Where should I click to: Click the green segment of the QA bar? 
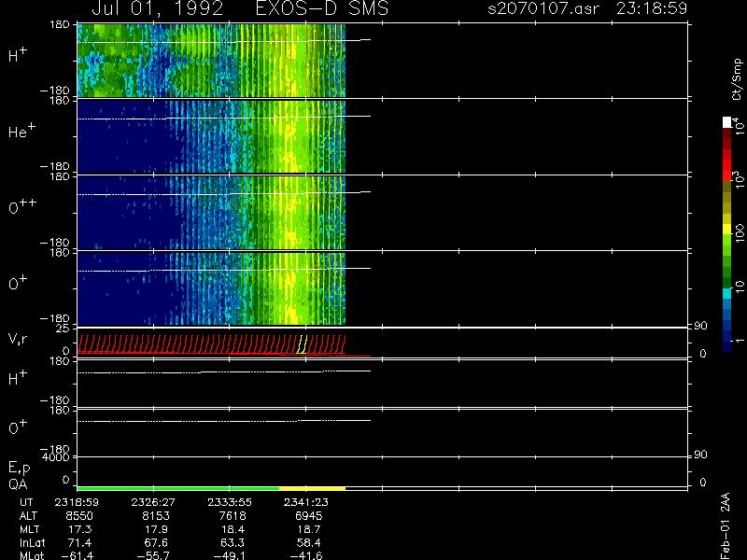click(x=178, y=488)
